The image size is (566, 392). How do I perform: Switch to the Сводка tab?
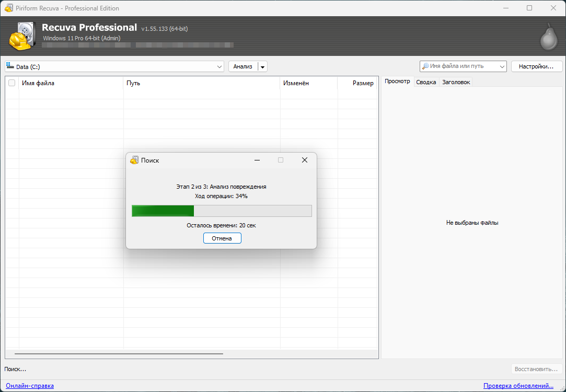click(426, 82)
